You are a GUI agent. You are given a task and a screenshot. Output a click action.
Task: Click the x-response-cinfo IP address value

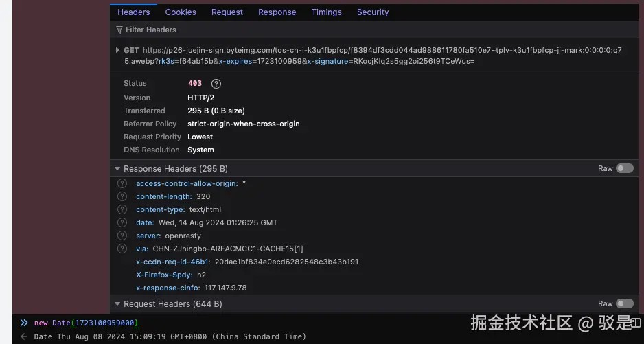[x=225, y=288]
